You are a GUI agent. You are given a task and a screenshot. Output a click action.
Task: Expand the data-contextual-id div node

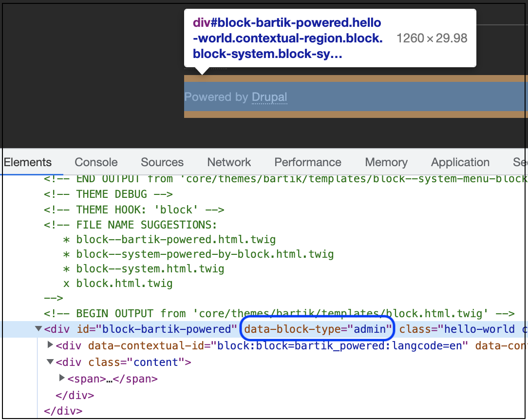point(50,345)
